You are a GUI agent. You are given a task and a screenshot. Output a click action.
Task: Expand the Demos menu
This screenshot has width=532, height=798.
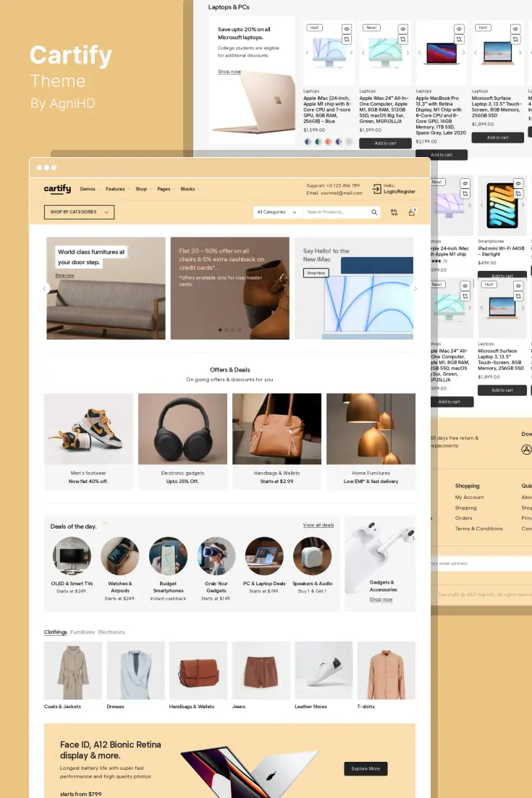90,189
